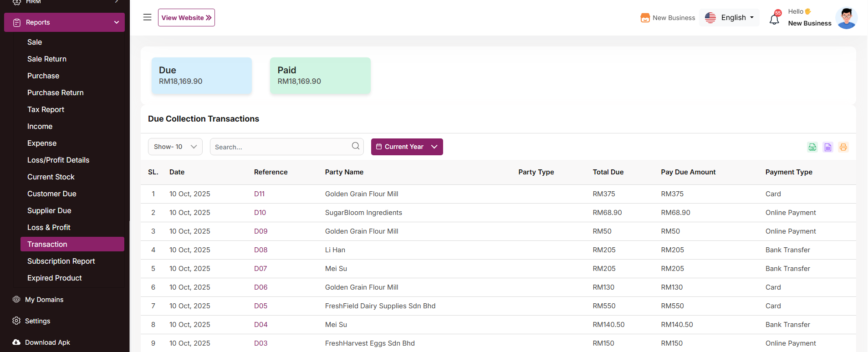868x352 pixels.
Task: Click the orange New Business store icon
Action: [x=645, y=18]
